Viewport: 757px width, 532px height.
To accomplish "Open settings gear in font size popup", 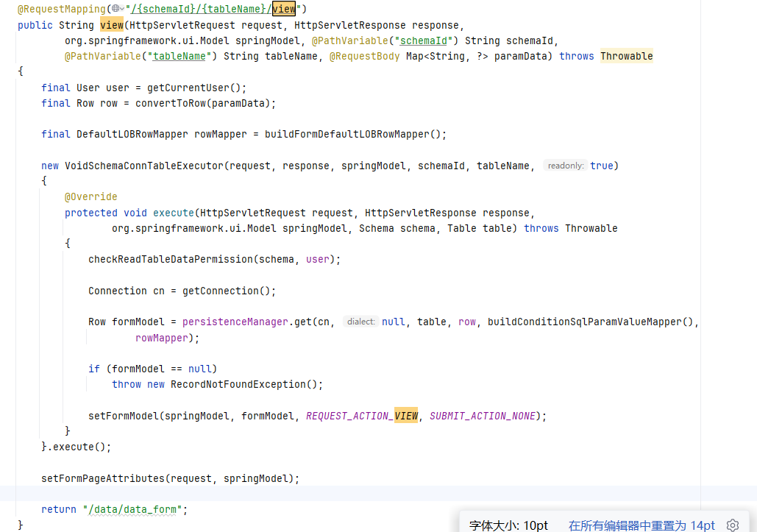I will point(732,525).
